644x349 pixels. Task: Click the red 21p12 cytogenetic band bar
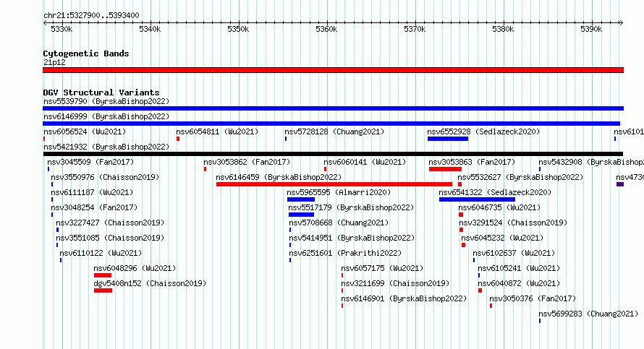[333, 70]
